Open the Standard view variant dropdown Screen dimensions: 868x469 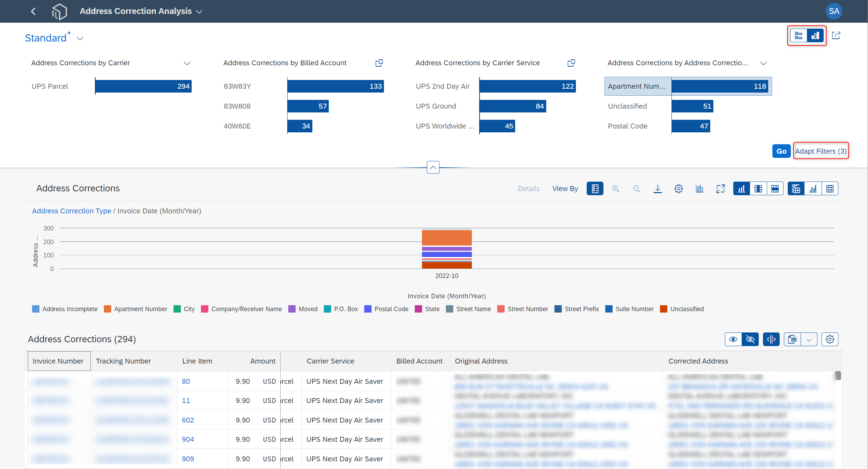pos(80,38)
